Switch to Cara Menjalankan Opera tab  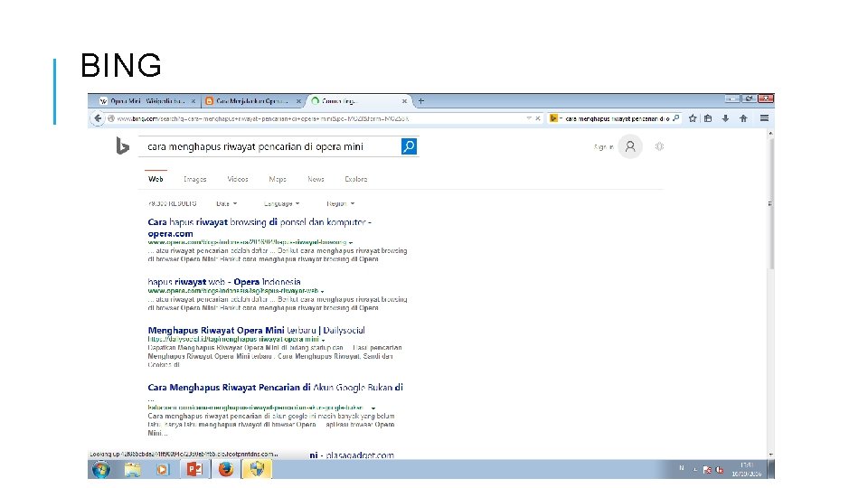pyautogui.click(x=251, y=101)
